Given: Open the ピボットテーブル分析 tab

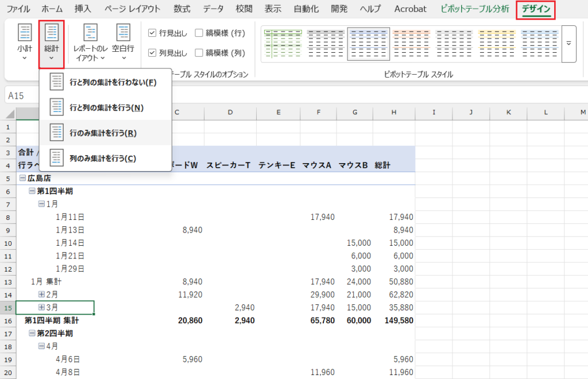Looking at the screenshot, I should 474,9.
